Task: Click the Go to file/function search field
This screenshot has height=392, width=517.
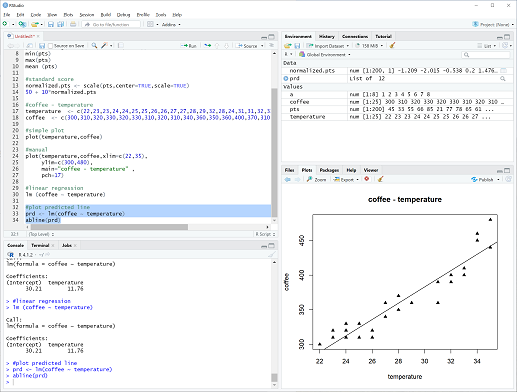Action: click(x=111, y=24)
